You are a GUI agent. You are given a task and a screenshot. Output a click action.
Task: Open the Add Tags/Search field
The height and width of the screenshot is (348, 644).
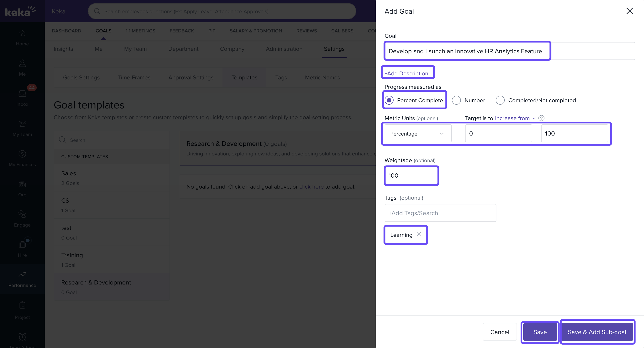(440, 213)
